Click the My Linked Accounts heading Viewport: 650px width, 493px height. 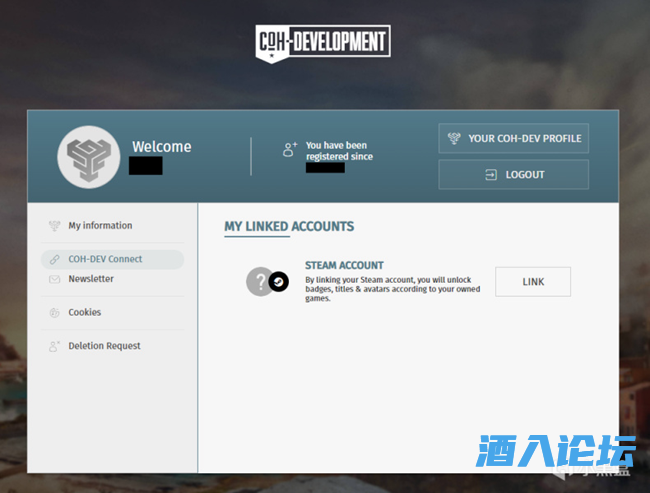[x=289, y=226]
